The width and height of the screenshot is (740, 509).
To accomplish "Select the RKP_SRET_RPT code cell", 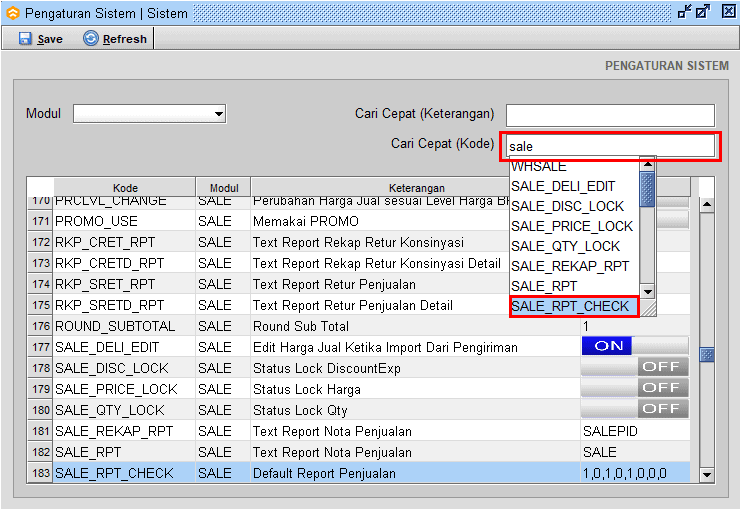I will [x=125, y=284].
